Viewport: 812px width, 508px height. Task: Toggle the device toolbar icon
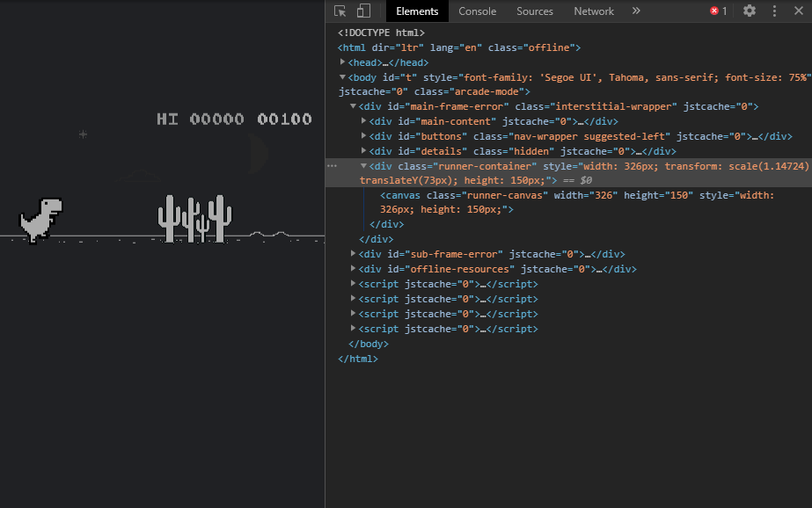click(363, 11)
